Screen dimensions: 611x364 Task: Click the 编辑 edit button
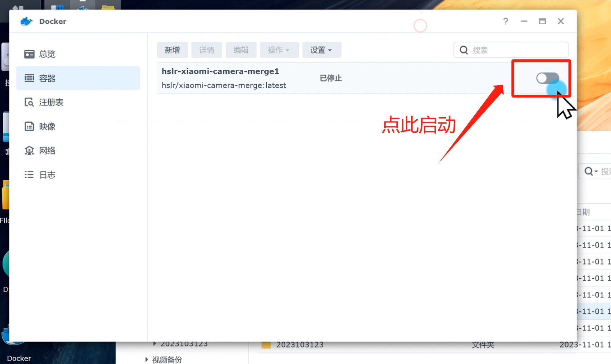point(241,50)
